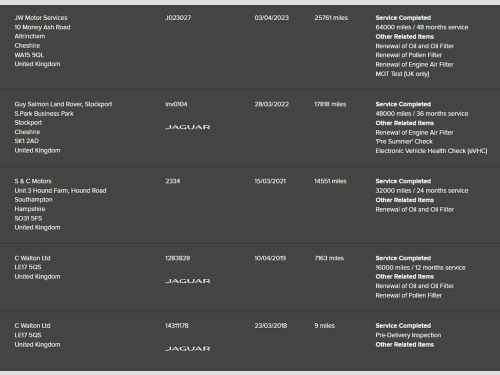Select the service date 03/04/2023

coord(271,18)
